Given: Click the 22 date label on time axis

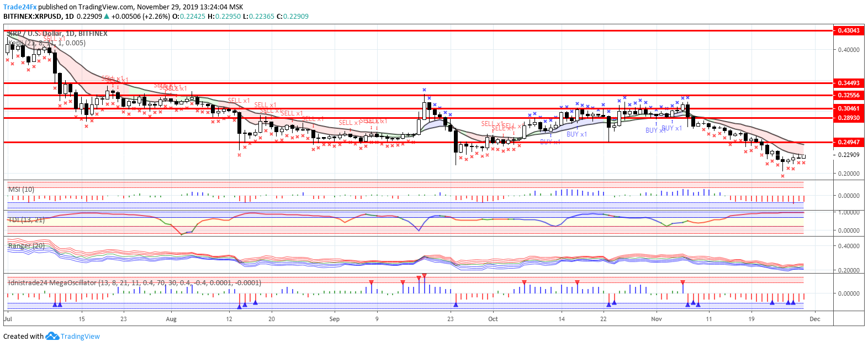Looking at the screenshot, I should 604,319.
